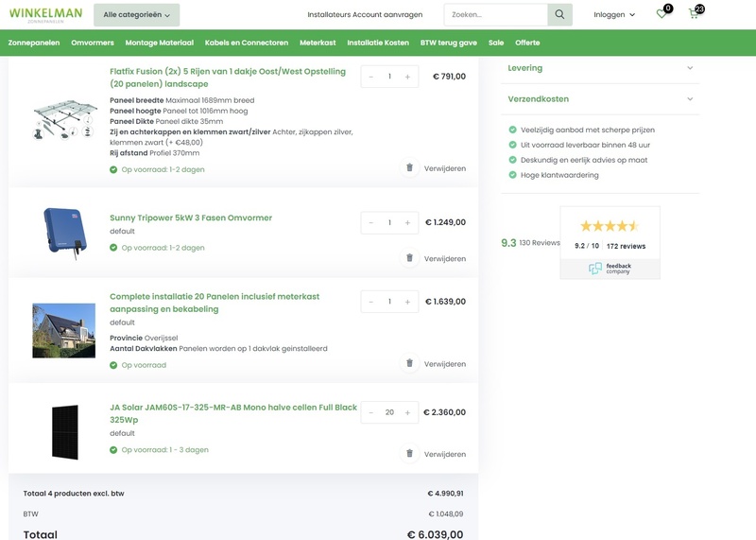
Task: Click the search magnifier icon
Action: 559,15
